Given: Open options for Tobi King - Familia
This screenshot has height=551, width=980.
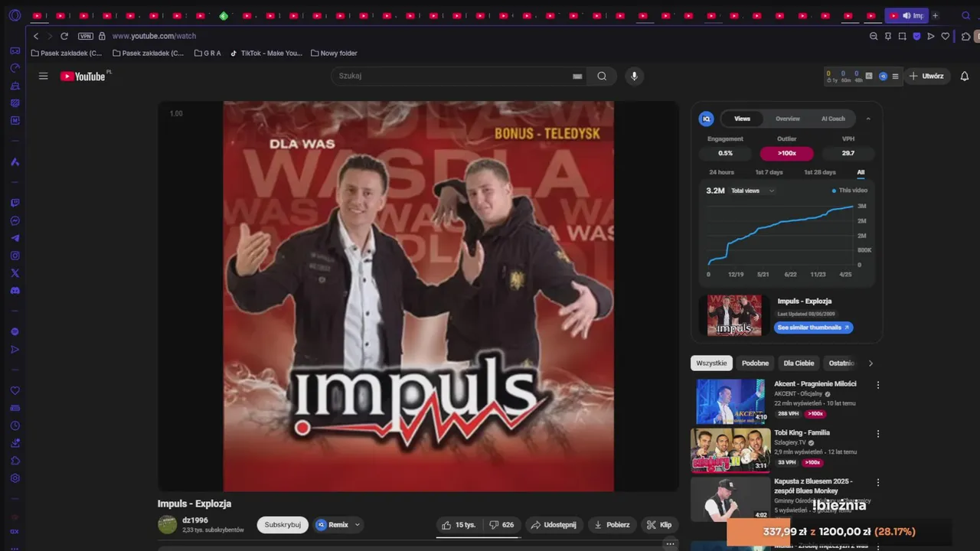Looking at the screenshot, I should point(878,434).
